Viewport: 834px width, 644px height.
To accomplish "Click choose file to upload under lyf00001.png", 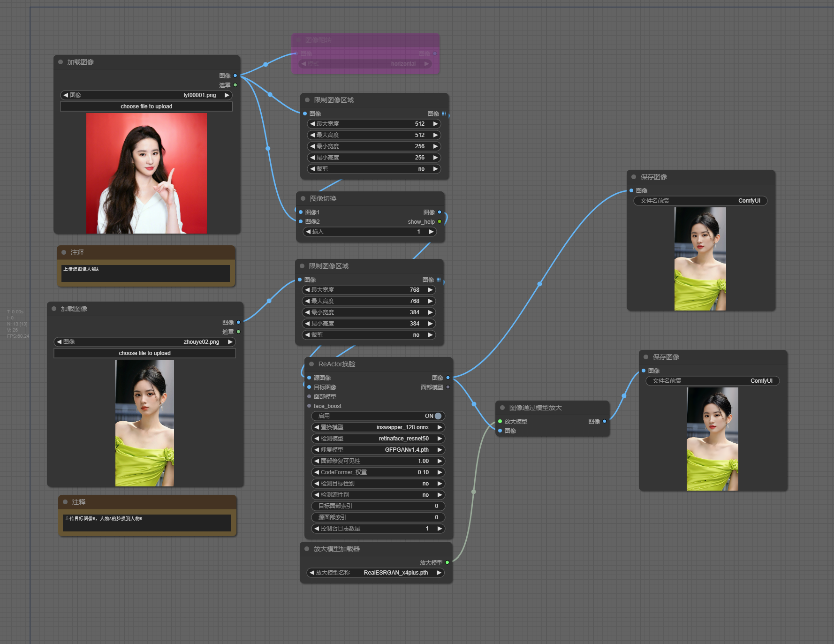I will tap(146, 106).
